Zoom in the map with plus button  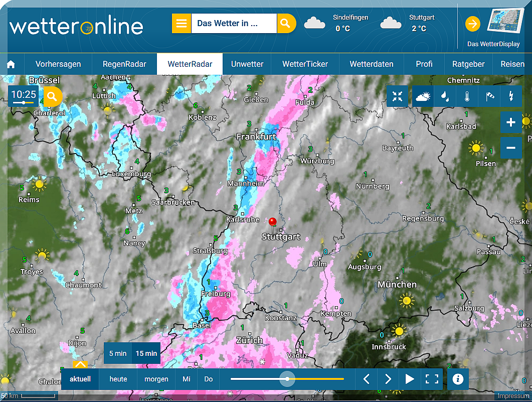[511, 122]
